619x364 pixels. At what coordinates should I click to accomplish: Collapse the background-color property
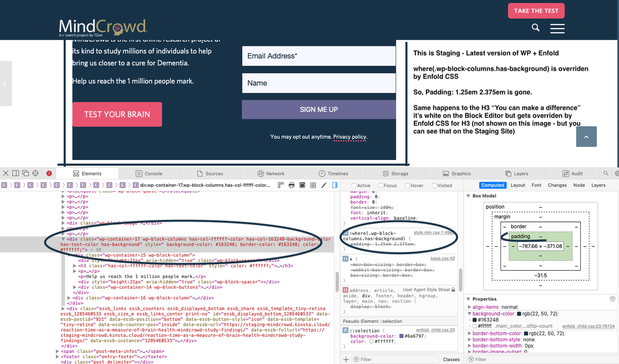pos(470,314)
